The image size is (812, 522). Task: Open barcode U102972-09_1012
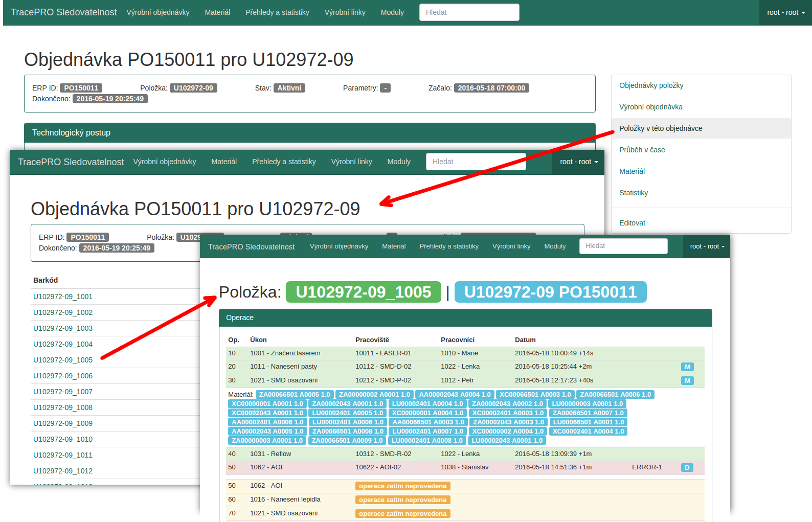(x=63, y=471)
